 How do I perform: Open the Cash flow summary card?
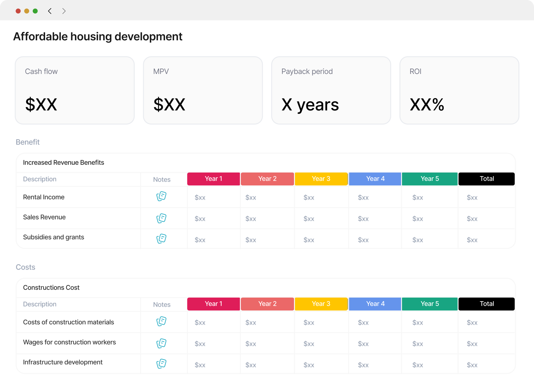tap(75, 90)
